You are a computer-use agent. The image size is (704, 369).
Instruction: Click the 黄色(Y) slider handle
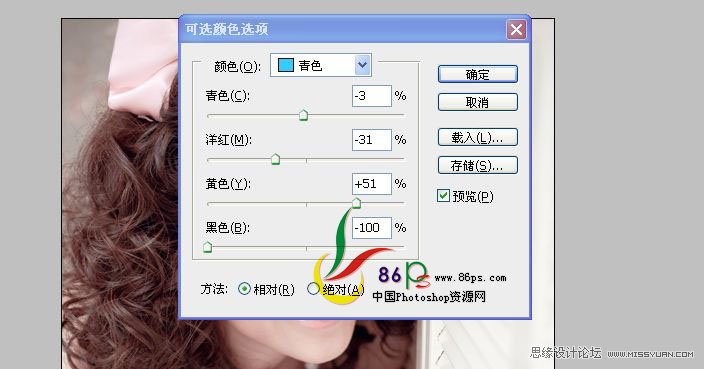tap(356, 203)
